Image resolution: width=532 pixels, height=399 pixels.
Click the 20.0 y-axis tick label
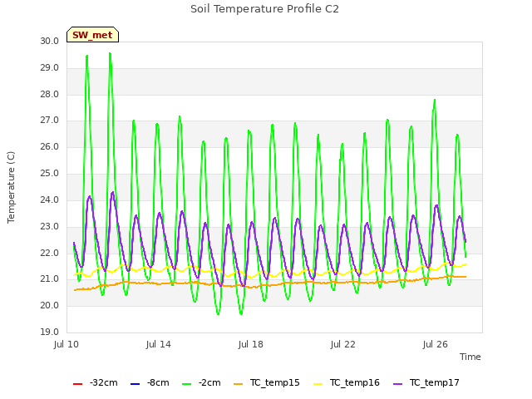coord(50,306)
